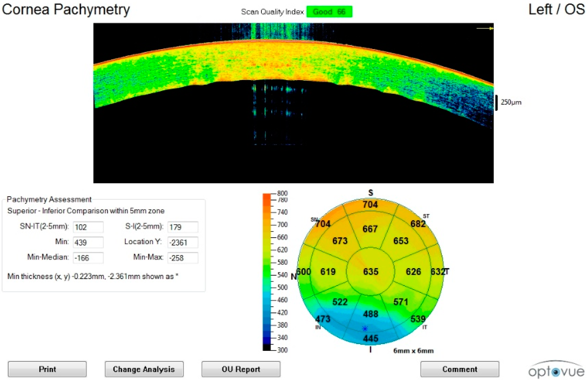Click the Location Y field showing -2361
Image resolution: width=588 pixels, height=381 pixels.
tap(183, 242)
